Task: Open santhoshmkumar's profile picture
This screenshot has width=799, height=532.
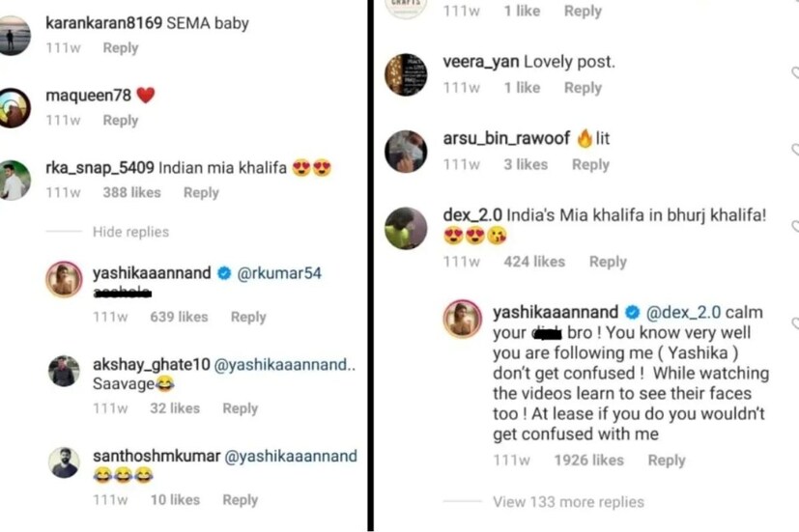Action: point(65,462)
